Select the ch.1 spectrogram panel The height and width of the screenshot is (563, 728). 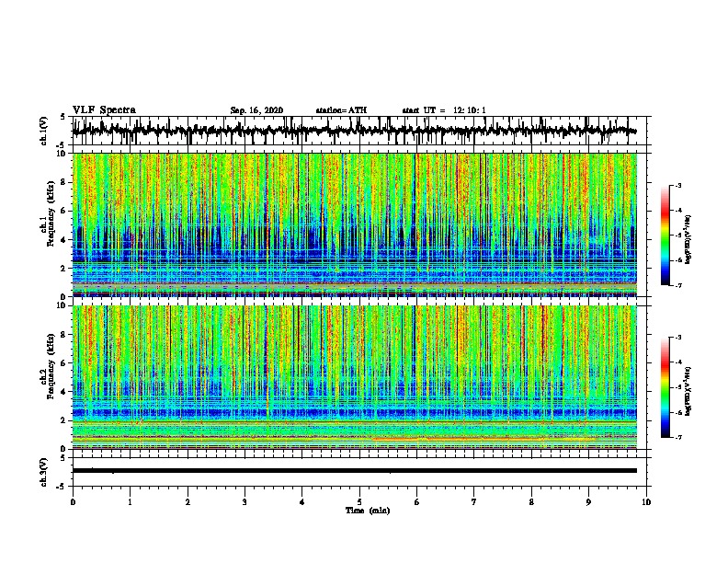[x=355, y=224]
